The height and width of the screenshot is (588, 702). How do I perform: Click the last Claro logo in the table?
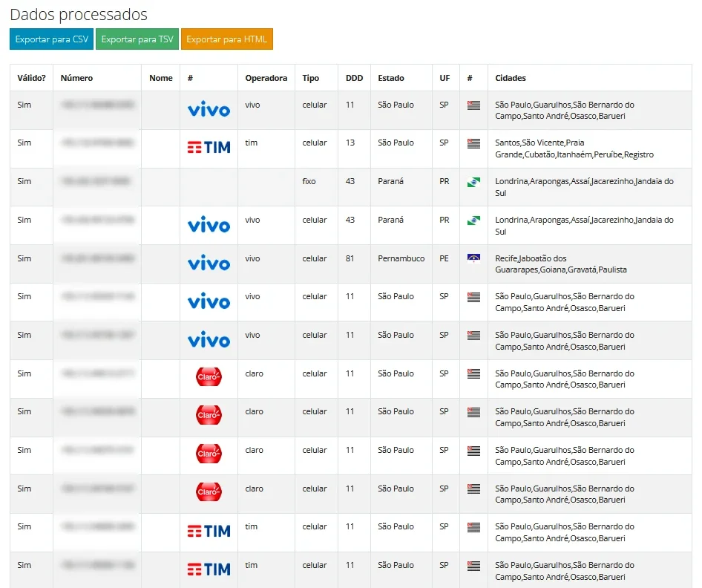(x=209, y=491)
